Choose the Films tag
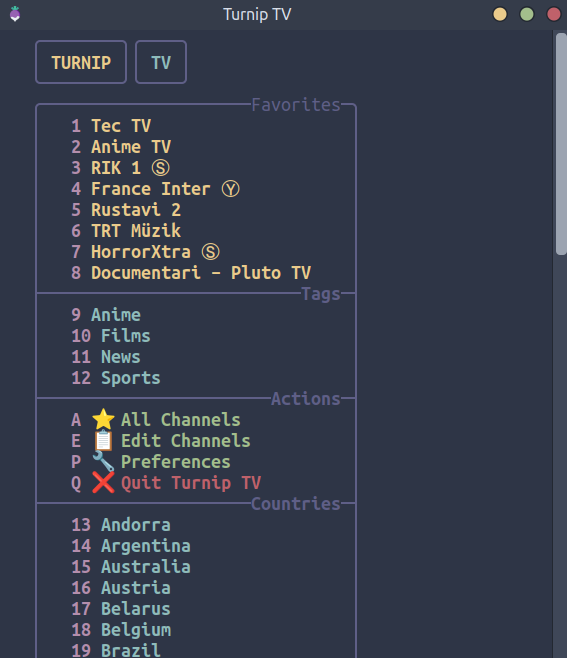 tap(125, 336)
